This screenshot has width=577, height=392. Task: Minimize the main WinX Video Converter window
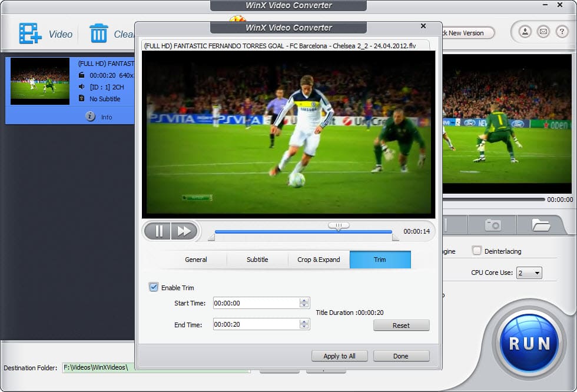tap(545, 5)
